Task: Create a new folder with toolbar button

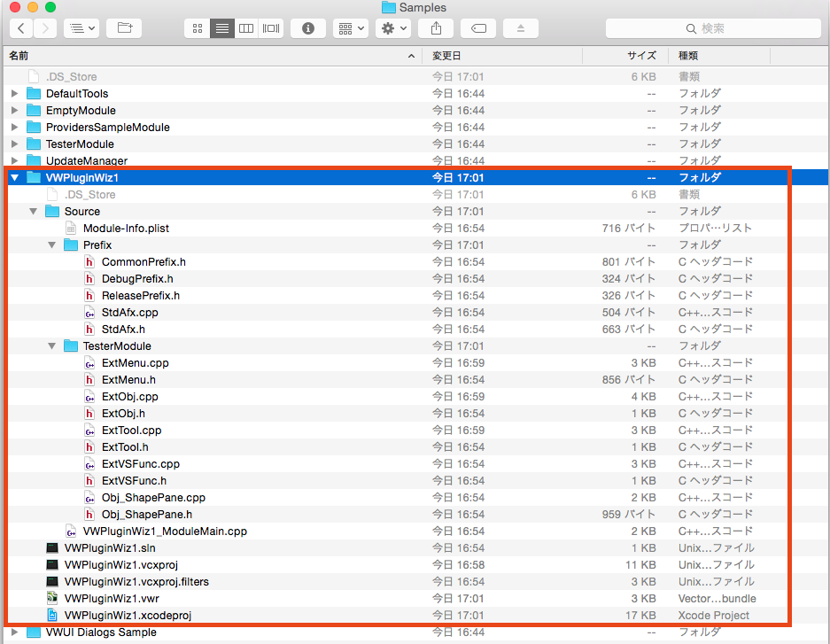Action: coord(124,28)
